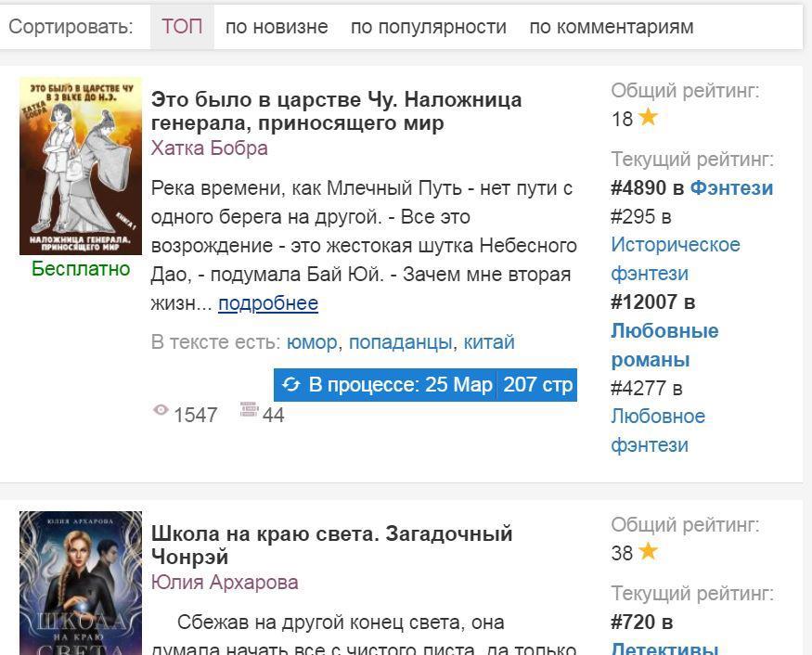This screenshot has height=655, width=812.
Task: Sort the list по комментариям
Action: click(611, 27)
